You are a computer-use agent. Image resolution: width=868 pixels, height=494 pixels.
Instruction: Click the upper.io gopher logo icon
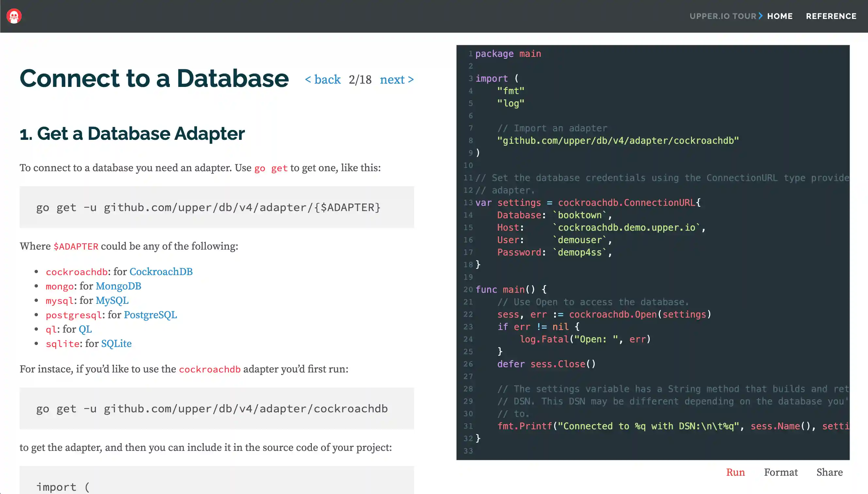(14, 16)
